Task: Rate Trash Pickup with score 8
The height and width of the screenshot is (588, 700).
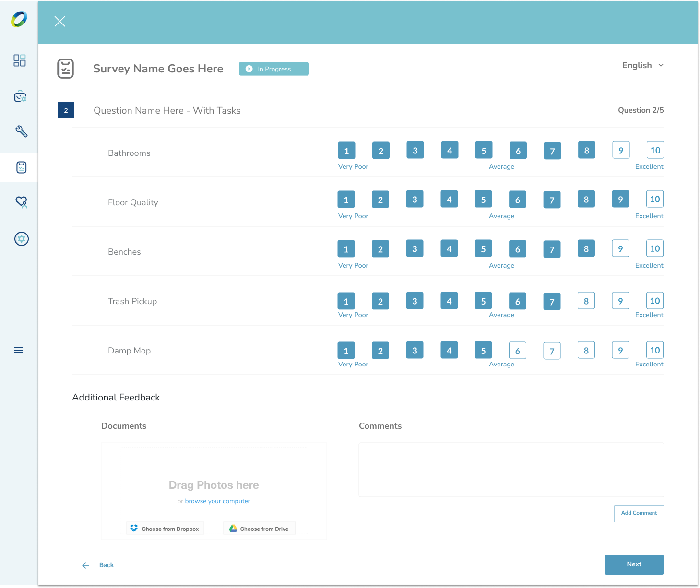Action: (586, 301)
